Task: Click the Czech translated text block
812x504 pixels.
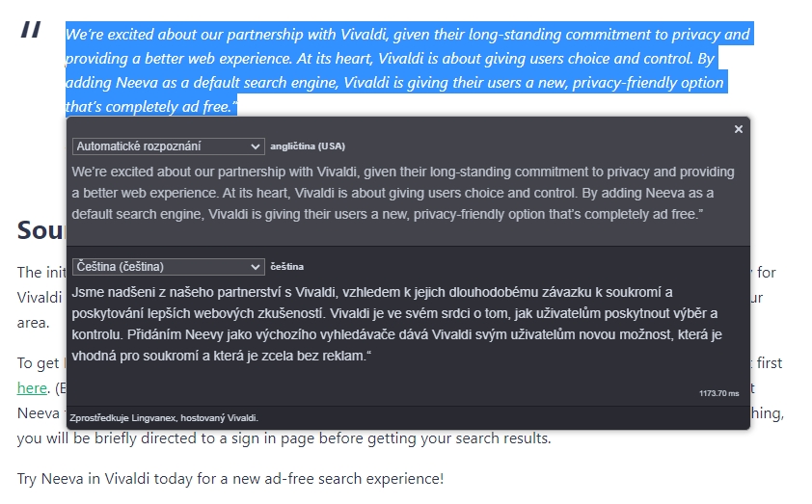Action: (x=393, y=324)
